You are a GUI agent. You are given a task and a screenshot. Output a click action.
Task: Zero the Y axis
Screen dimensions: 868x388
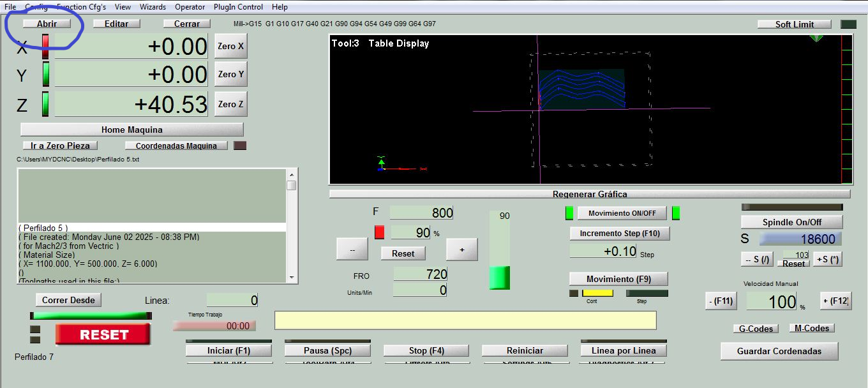[230, 74]
